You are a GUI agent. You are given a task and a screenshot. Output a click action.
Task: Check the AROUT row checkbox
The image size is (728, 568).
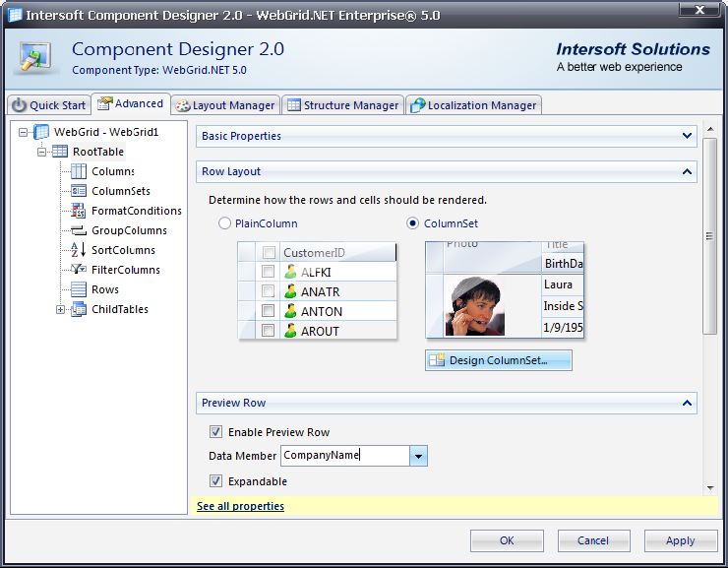(268, 331)
